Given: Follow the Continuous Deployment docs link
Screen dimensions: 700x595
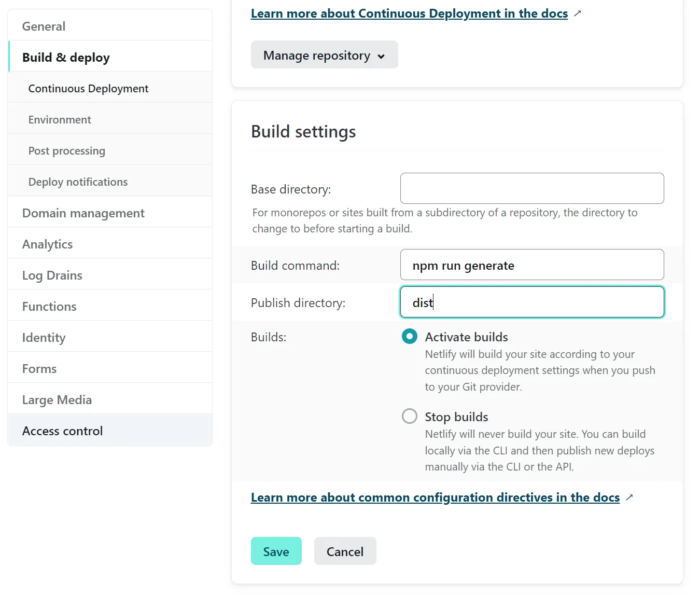Looking at the screenshot, I should point(409,13).
